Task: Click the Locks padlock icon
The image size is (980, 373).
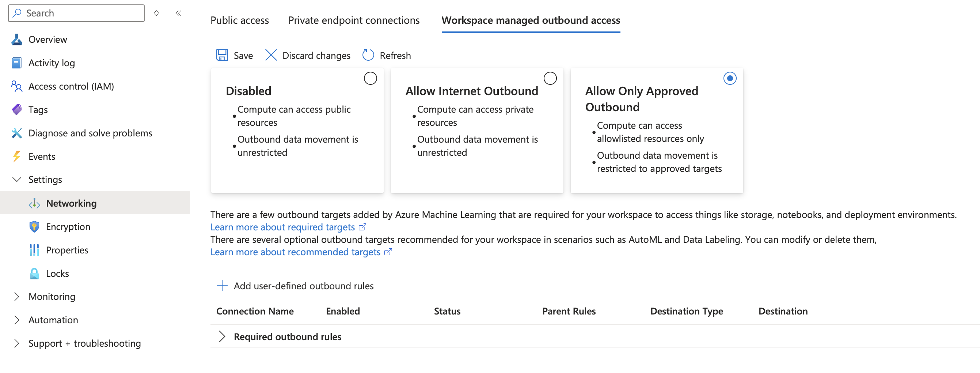Action: click(x=34, y=274)
